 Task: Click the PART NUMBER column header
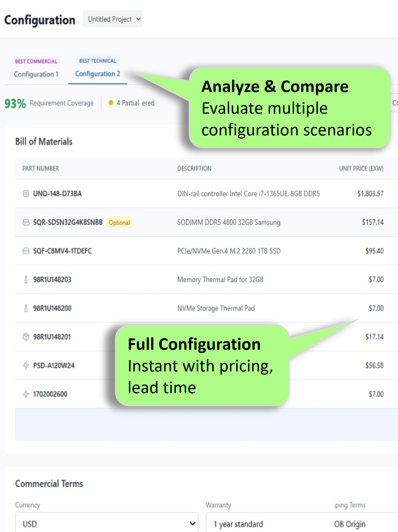click(x=40, y=168)
